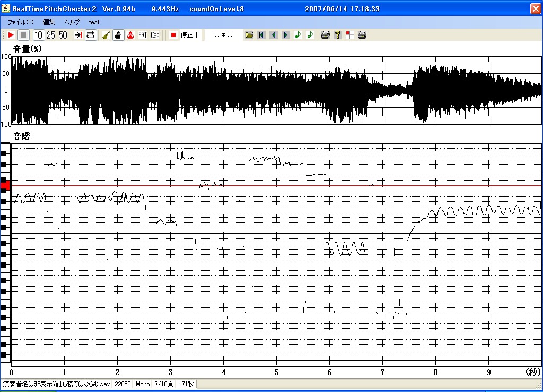Open the test menu
This screenshot has width=543, height=392.
(x=94, y=22)
